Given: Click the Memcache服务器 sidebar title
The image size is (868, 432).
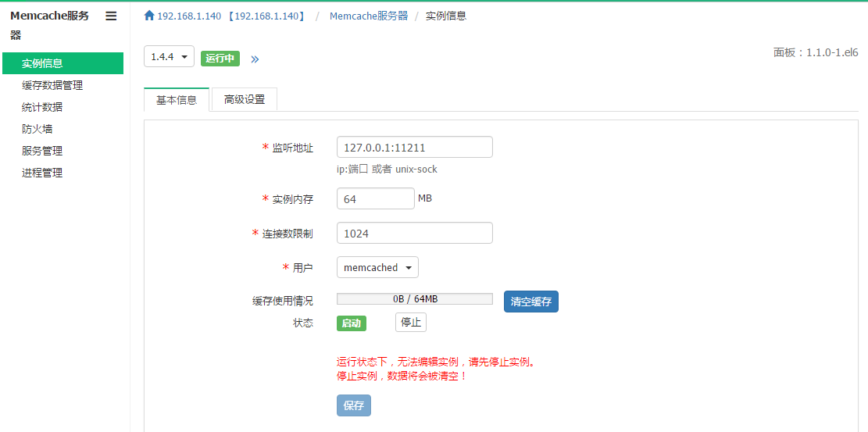Looking at the screenshot, I should (49, 26).
